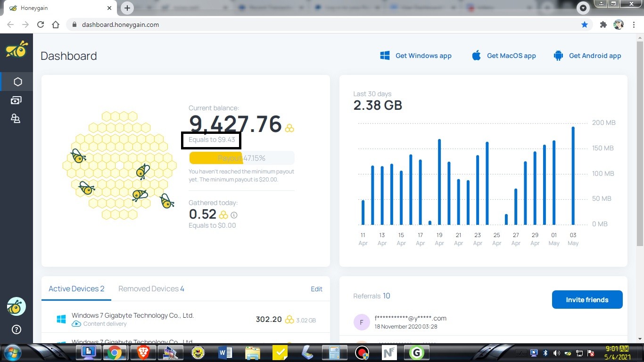Click the 'Content delivery' device label
Image resolution: width=644 pixels, height=362 pixels.
[x=105, y=324]
